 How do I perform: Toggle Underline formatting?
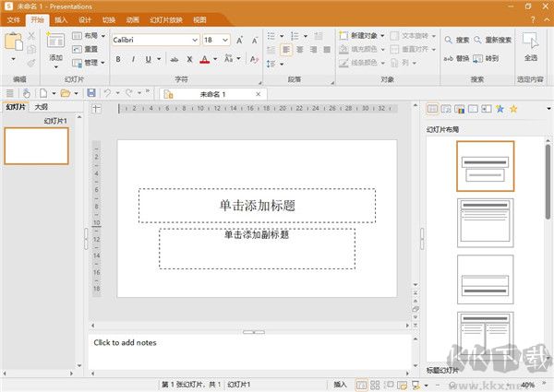[149, 59]
